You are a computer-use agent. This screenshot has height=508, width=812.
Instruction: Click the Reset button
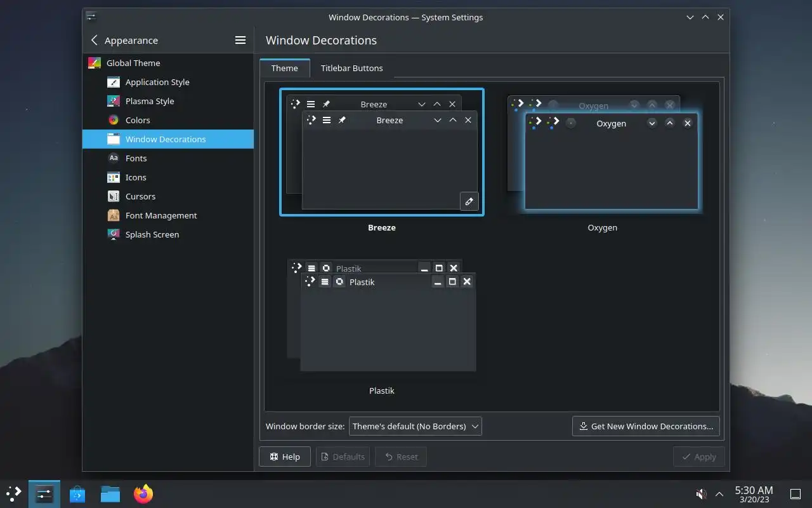[x=401, y=457]
